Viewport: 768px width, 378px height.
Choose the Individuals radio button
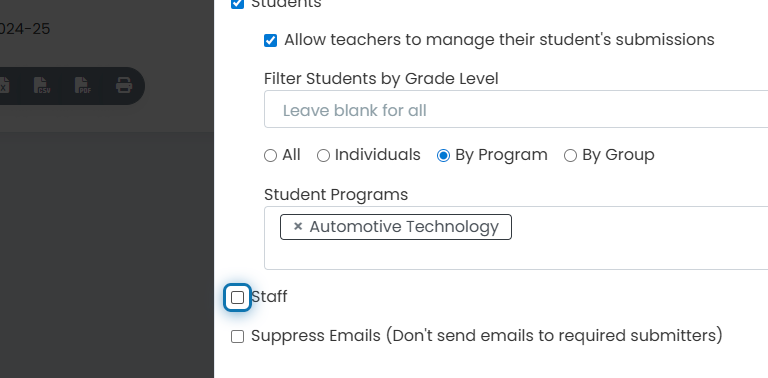(323, 156)
